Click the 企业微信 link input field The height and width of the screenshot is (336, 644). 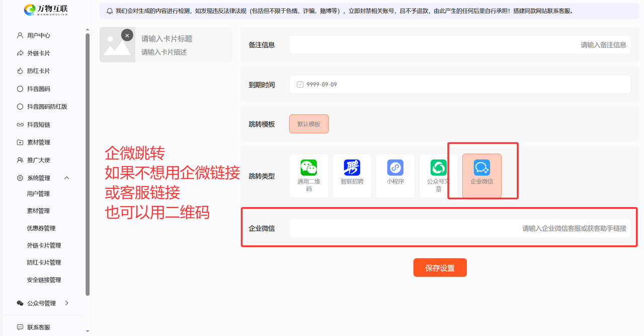click(459, 228)
